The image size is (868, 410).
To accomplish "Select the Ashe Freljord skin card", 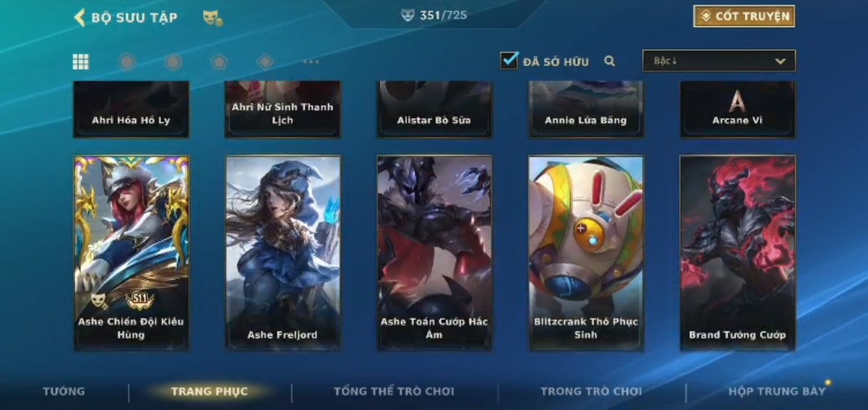I will [x=283, y=253].
